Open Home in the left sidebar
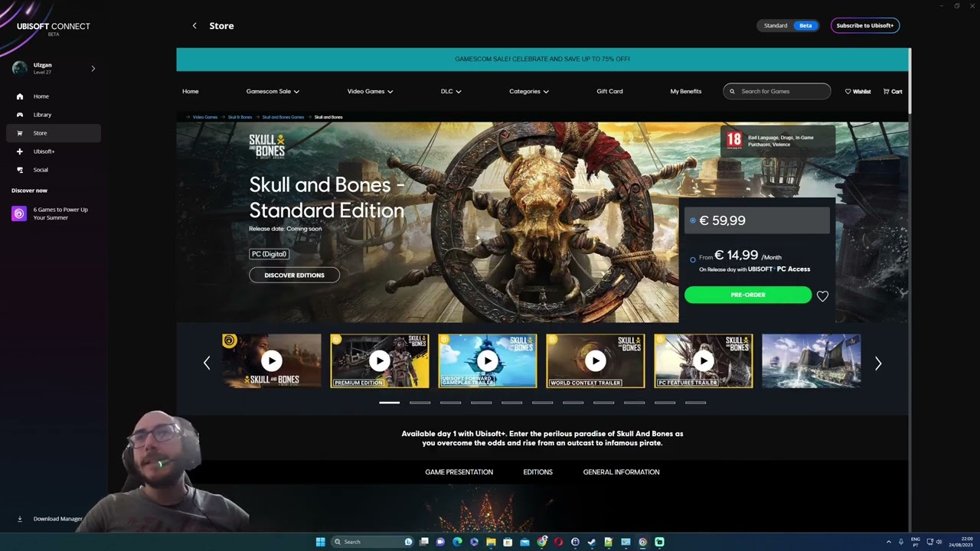 (x=41, y=96)
